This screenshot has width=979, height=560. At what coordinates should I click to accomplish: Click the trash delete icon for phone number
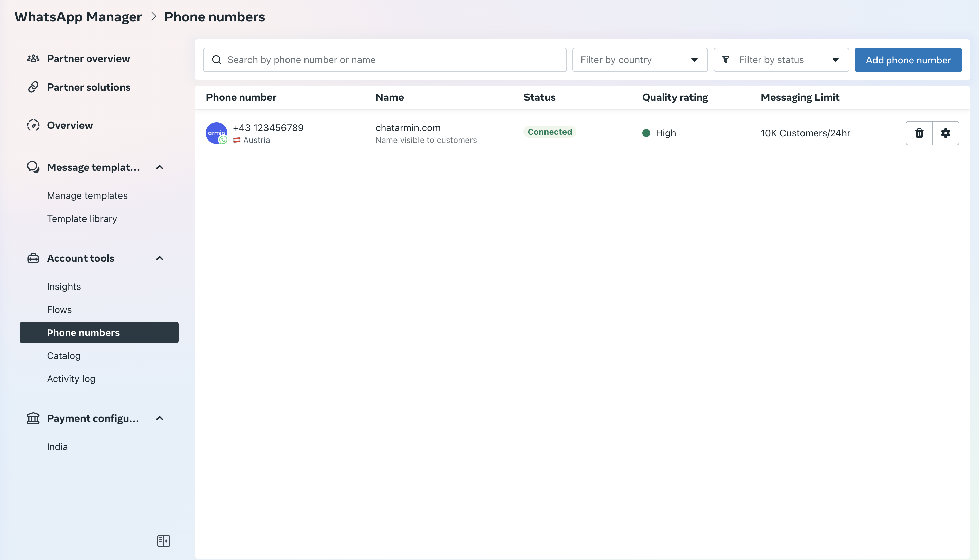point(919,133)
